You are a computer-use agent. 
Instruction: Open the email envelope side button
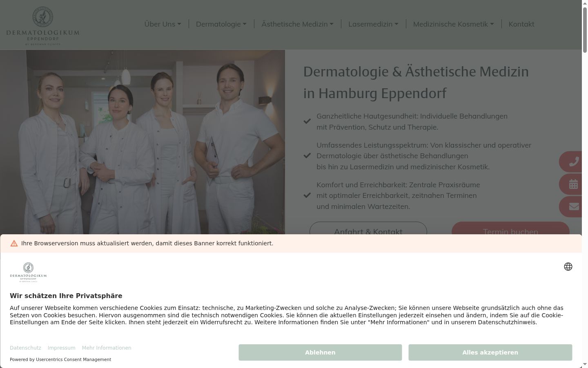coord(571,206)
